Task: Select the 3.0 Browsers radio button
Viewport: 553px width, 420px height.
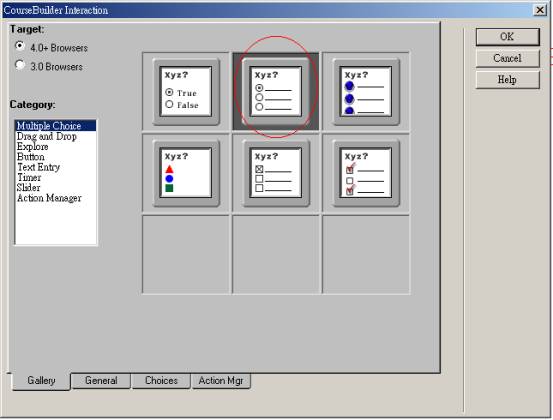Action: [x=20, y=65]
